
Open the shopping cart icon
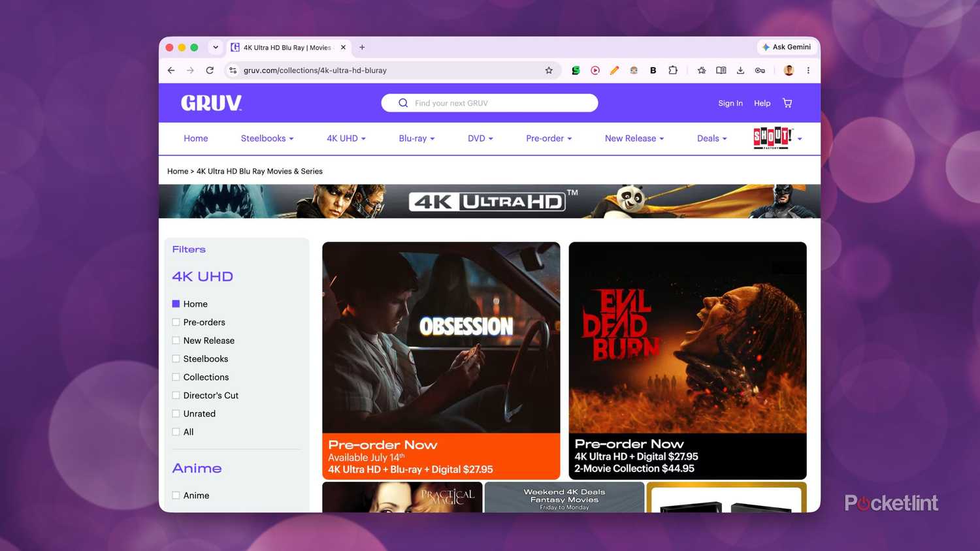(787, 103)
